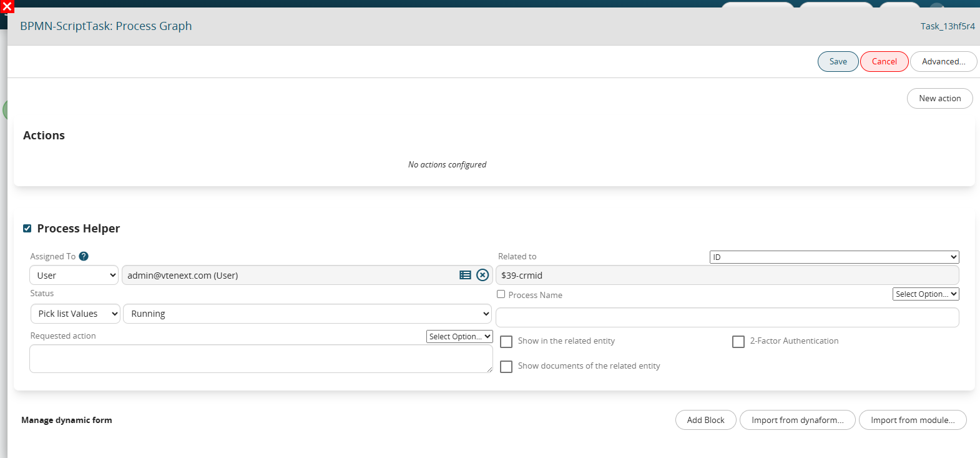Close the dialog with the red X icon
980x458 pixels.
[7, 7]
